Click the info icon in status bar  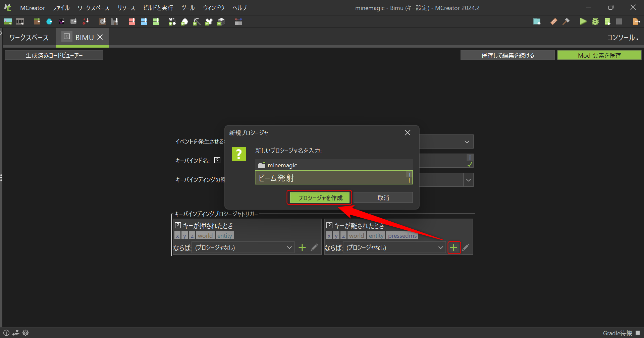point(6,333)
